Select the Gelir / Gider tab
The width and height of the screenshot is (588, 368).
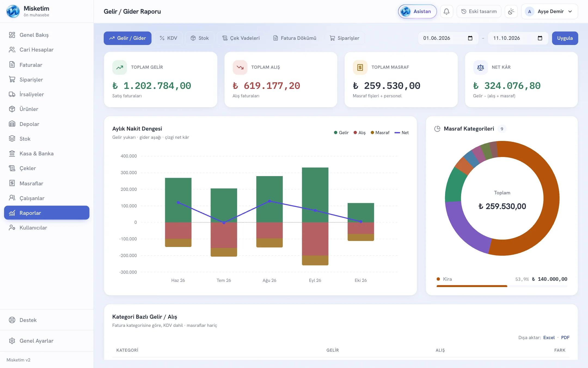click(x=127, y=38)
